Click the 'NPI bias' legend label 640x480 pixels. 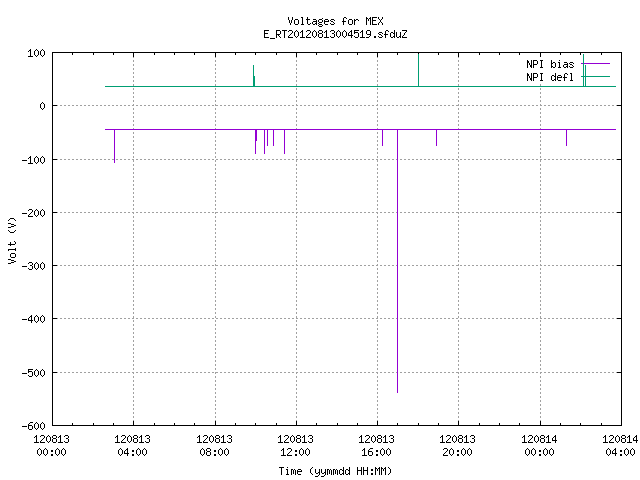(550, 64)
